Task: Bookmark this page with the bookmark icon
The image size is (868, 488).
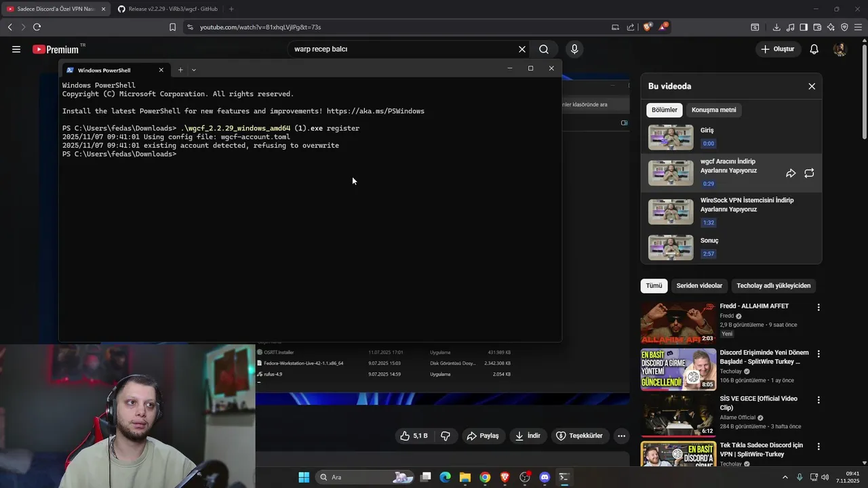Action: pyautogui.click(x=172, y=27)
